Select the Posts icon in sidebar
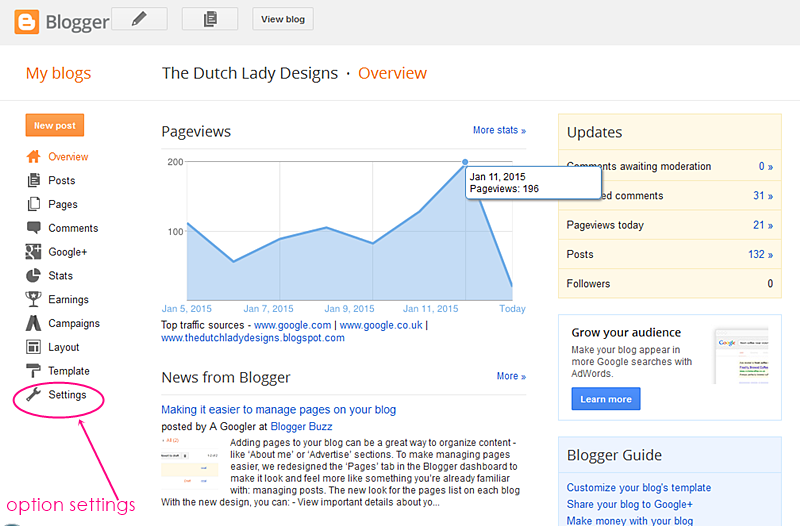 coord(33,180)
